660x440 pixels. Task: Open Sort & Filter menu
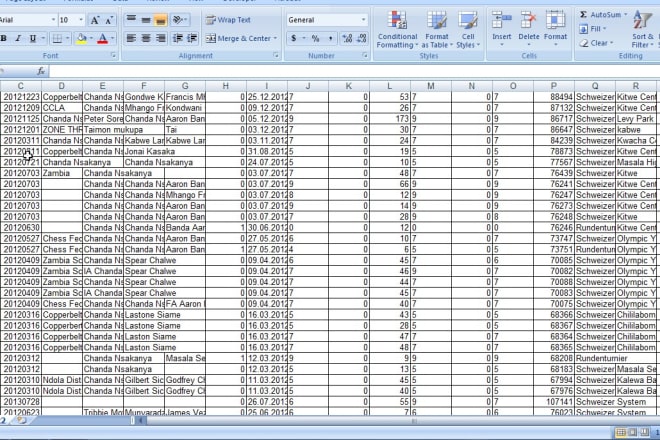click(x=643, y=29)
